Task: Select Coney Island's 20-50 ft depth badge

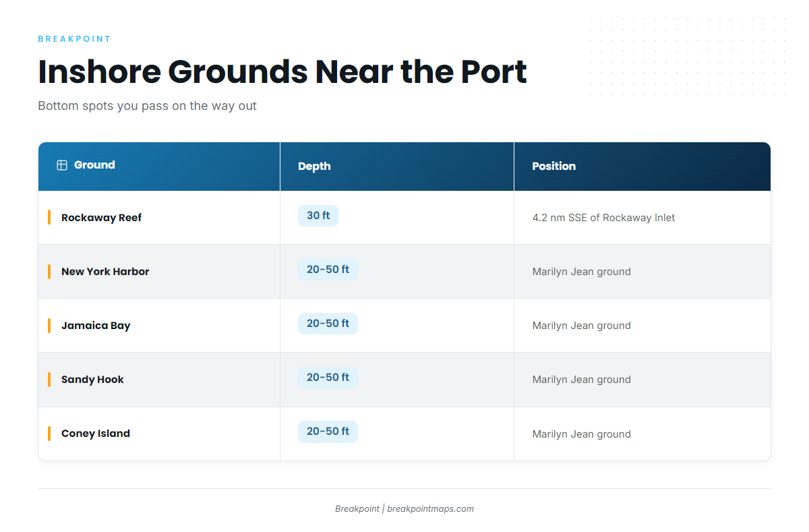Action: click(328, 432)
